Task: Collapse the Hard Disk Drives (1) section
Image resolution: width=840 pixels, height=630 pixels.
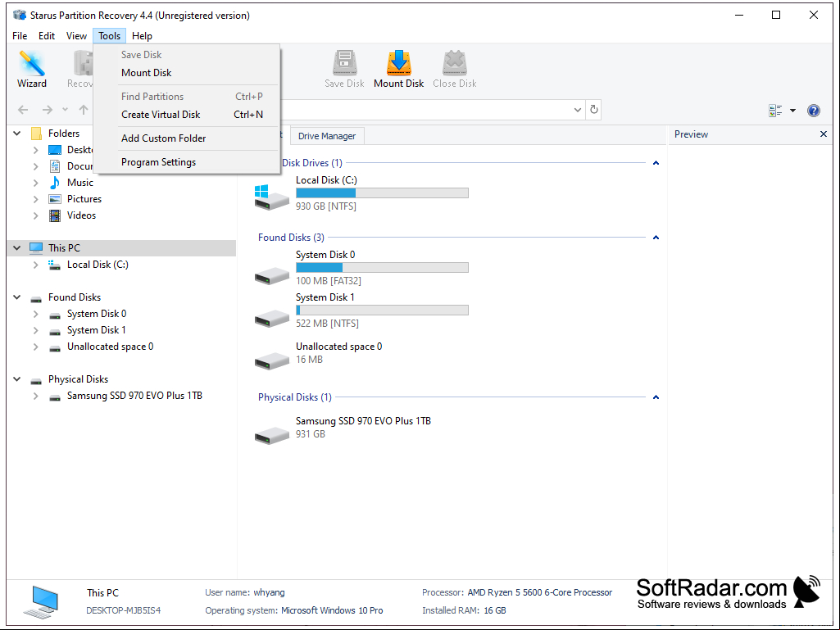Action: (656, 163)
